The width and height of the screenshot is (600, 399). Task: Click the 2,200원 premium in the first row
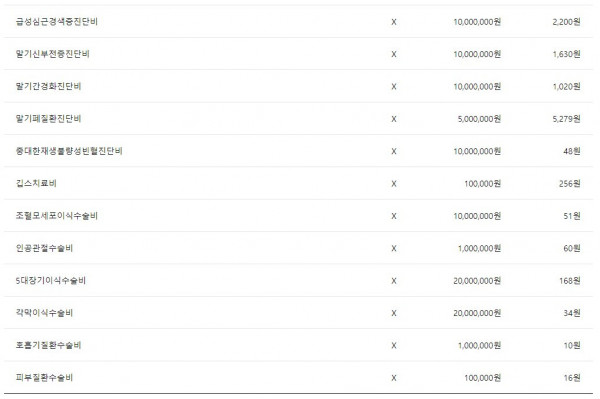coord(566,22)
